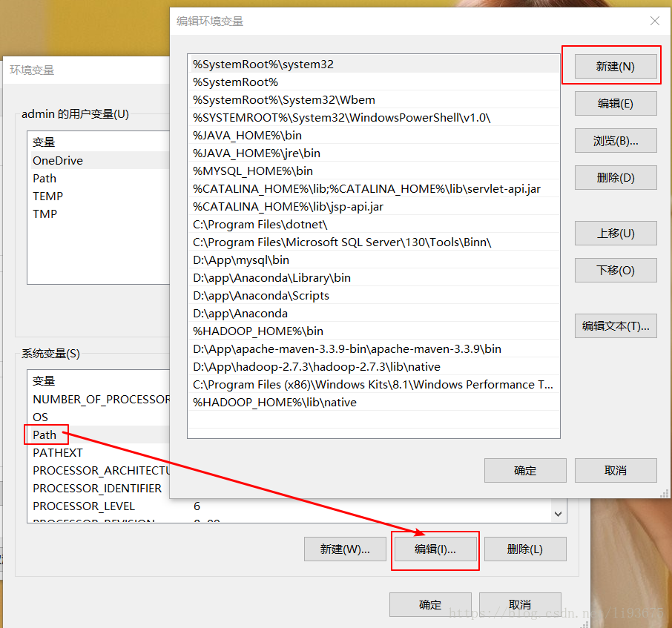
Task: Select the D:\app\Anaconda entry
Action: tap(374, 313)
